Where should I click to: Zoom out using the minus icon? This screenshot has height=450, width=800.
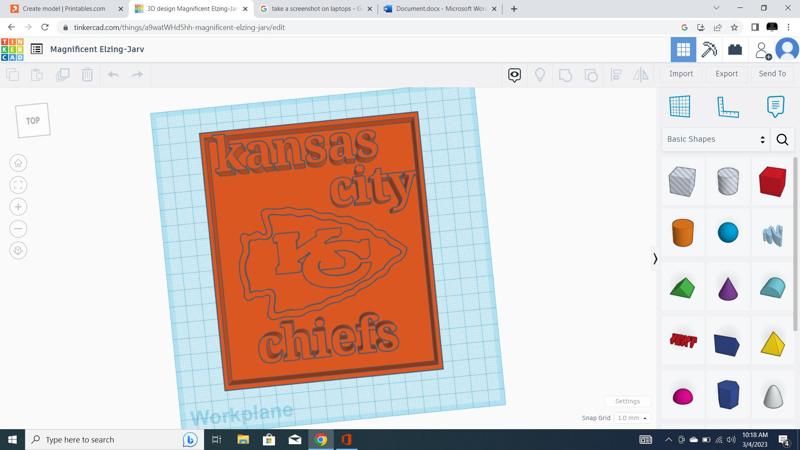[x=18, y=229]
